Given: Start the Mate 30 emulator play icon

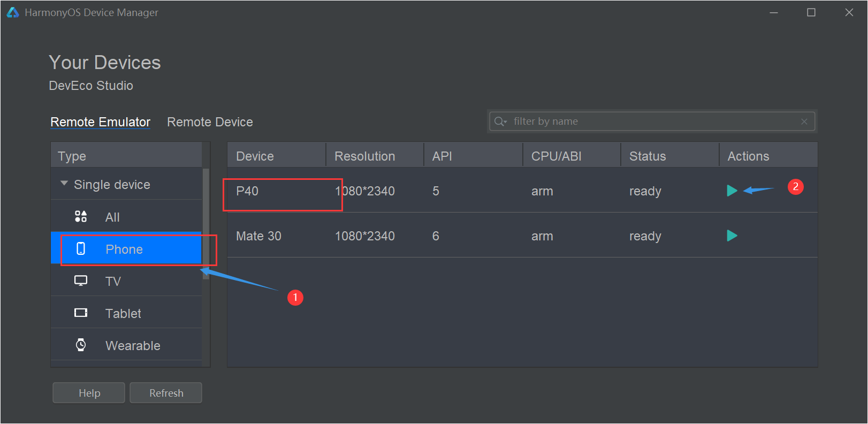Looking at the screenshot, I should pyautogui.click(x=732, y=236).
